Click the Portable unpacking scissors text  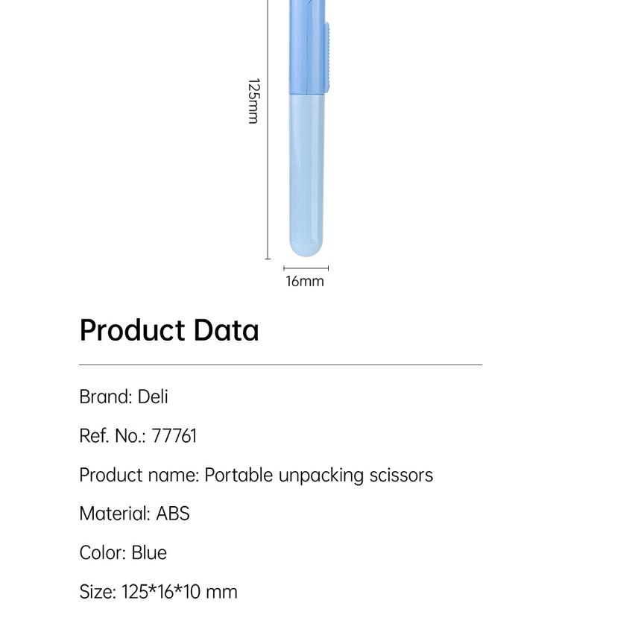tap(318, 475)
